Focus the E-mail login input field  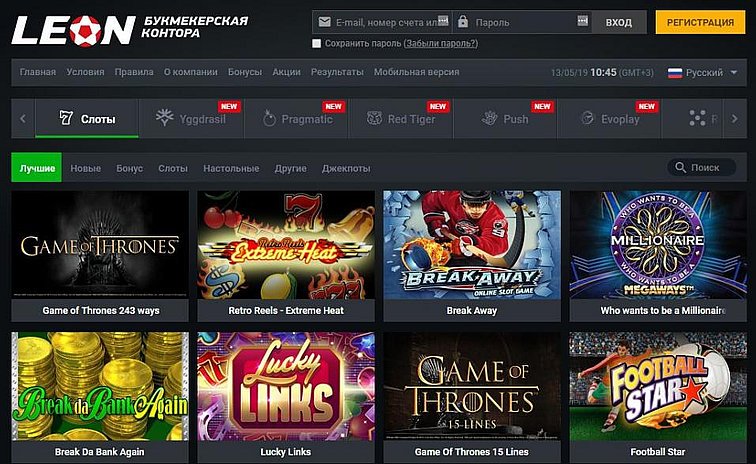click(382, 22)
